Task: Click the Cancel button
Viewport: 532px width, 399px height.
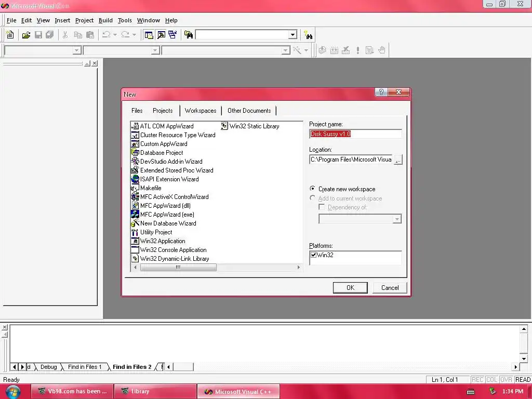Action: click(x=390, y=288)
